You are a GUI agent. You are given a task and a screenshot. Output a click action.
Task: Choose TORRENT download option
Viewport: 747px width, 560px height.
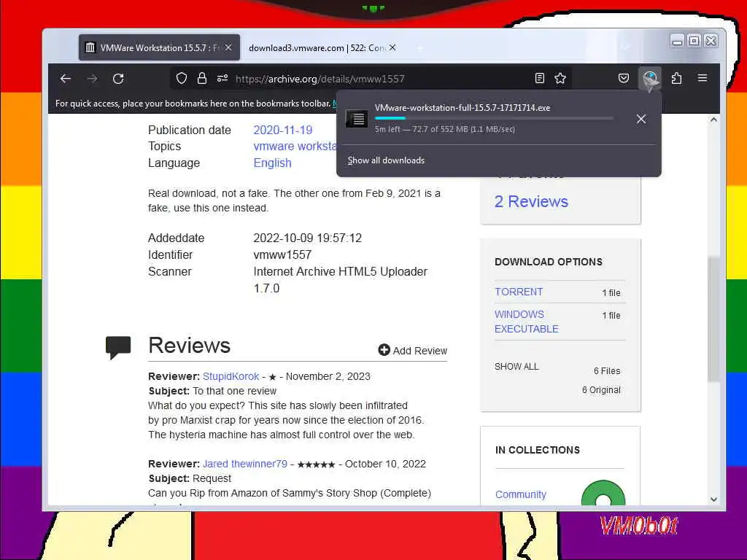[x=519, y=292]
